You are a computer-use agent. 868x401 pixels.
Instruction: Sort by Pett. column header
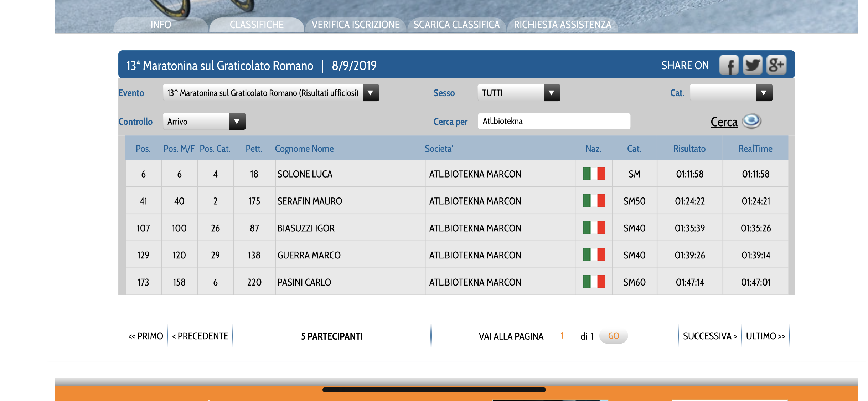coord(254,149)
